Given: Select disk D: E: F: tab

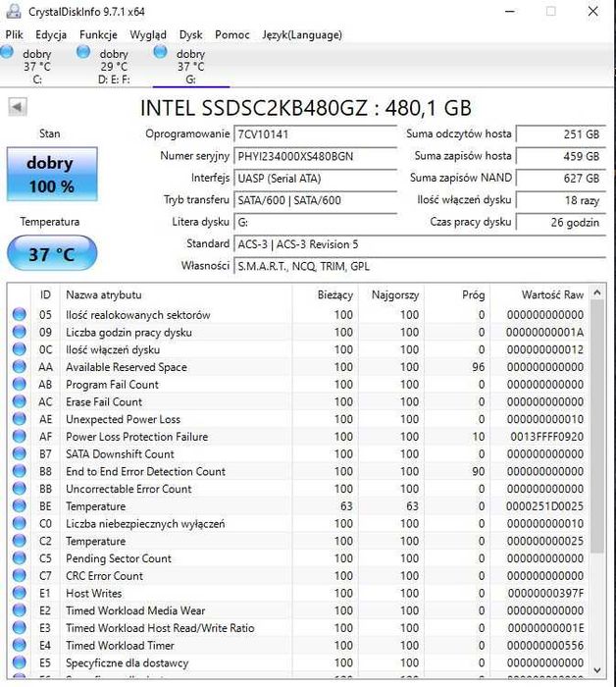Looking at the screenshot, I should coord(114,66).
